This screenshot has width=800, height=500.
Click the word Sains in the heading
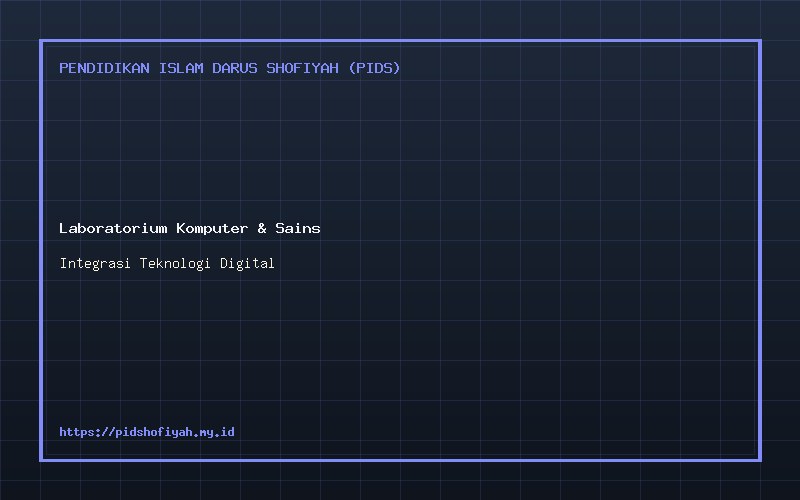(x=298, y=228)
